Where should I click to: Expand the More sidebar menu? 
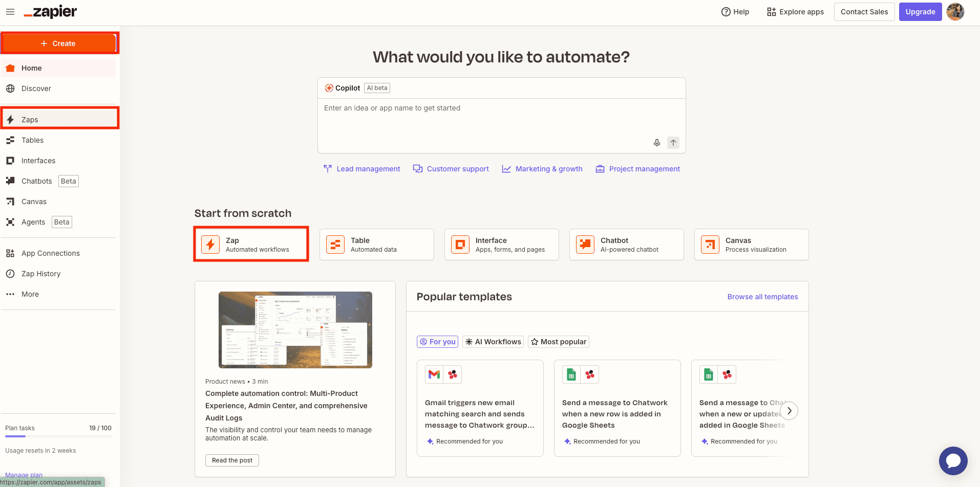coord(30,294)
